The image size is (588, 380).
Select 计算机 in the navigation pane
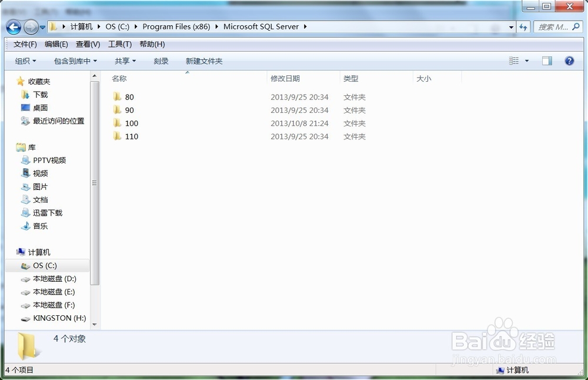[39, 252]
